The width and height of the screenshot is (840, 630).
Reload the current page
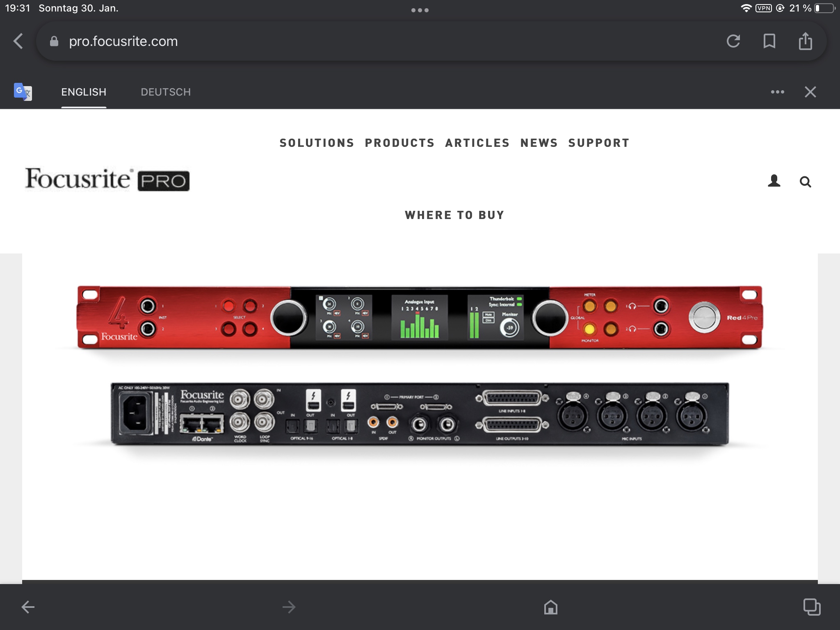point(733,41)
